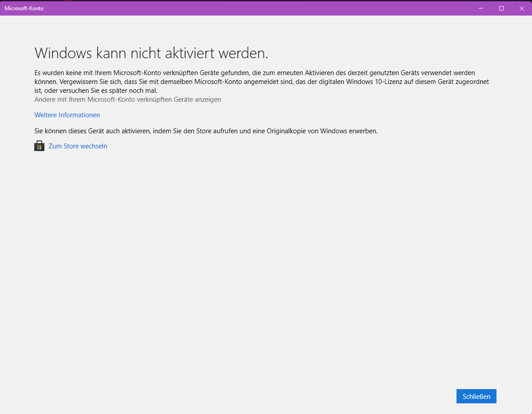
Task: Click the Microsoft-Konto title bar text
Action: click(24, 8)
